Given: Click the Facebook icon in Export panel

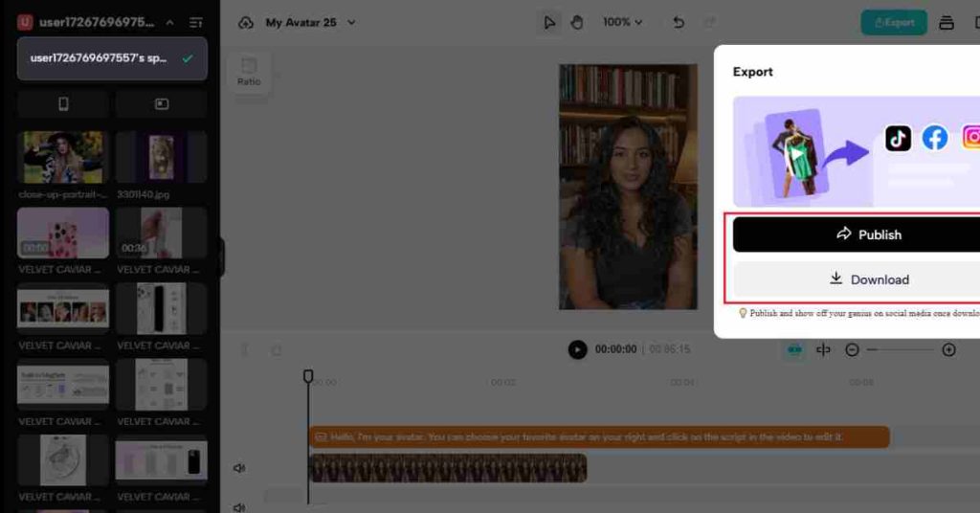Looking at the screenshot, I should click(x=935, y=138).
